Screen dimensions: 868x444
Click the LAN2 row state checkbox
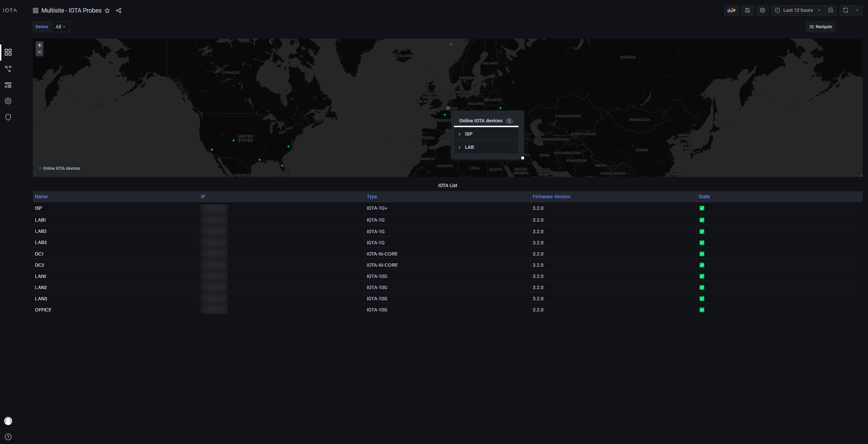coord(702,287)
